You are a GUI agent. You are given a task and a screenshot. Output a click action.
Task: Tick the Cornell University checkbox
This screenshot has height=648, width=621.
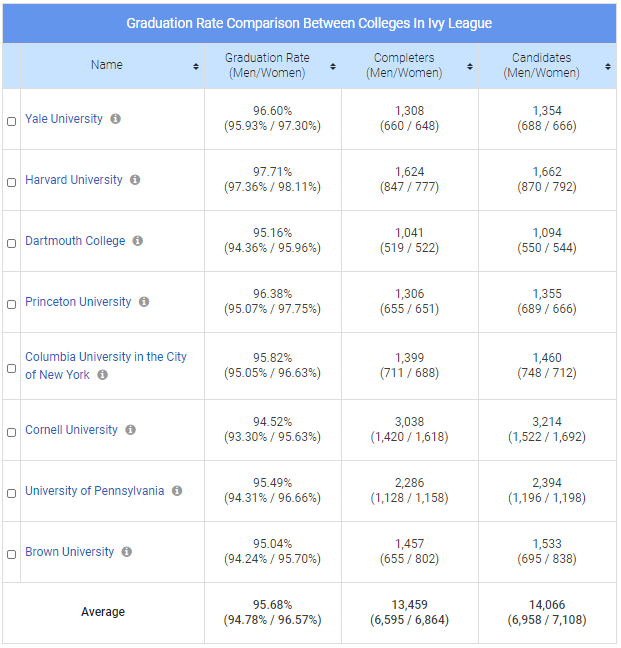coord(12,432)
